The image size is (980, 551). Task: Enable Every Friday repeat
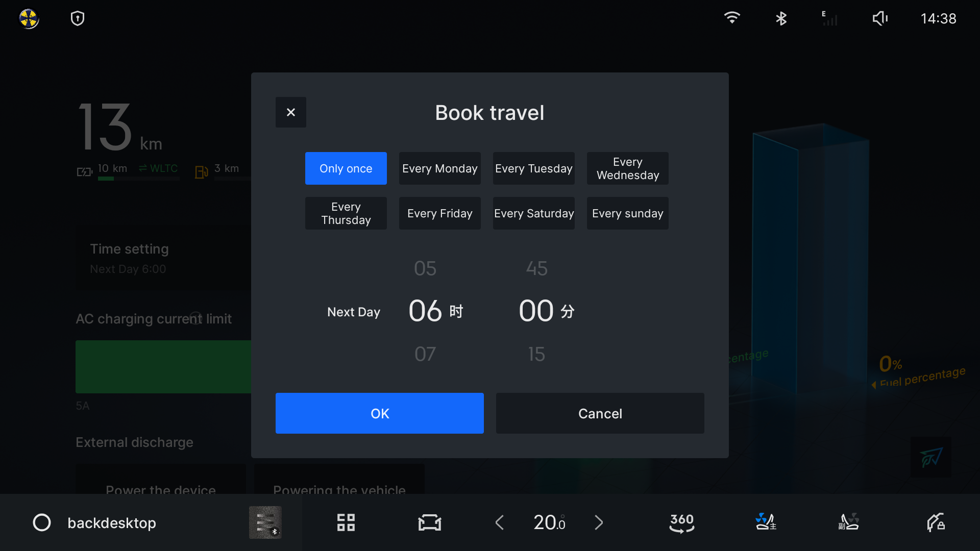tap(439, 213)
